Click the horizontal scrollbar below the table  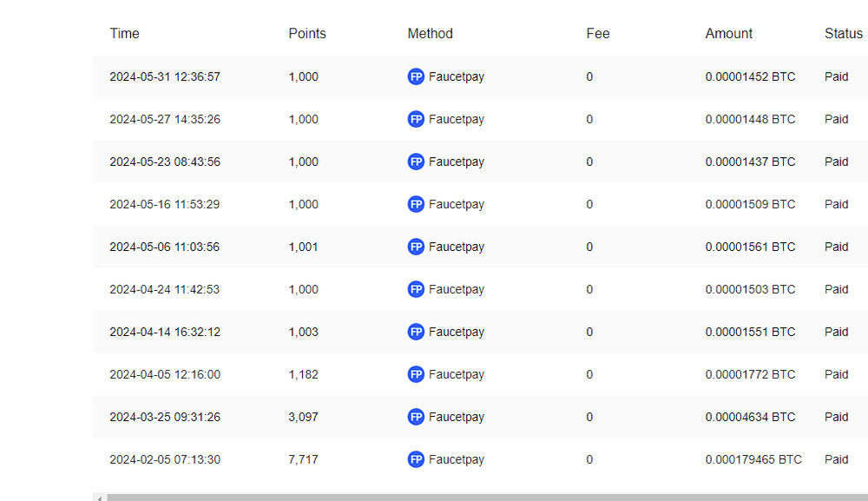(486, 498)
